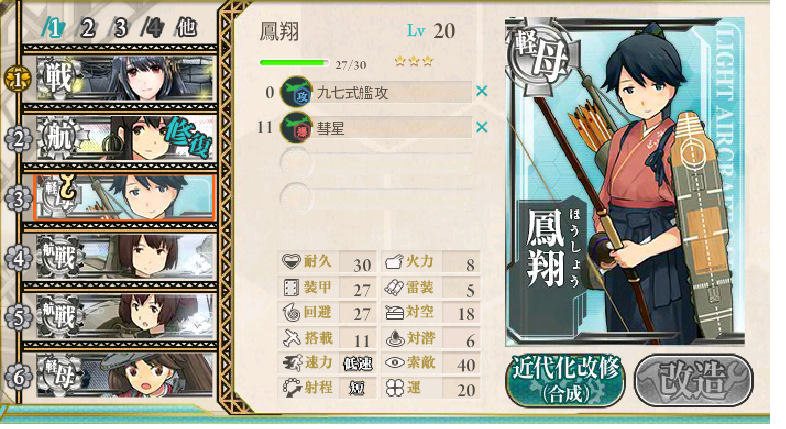Click the 改造 remodel button
This screenshot has width=786, height=429.
pyautogui.click(x=694, y=380)
